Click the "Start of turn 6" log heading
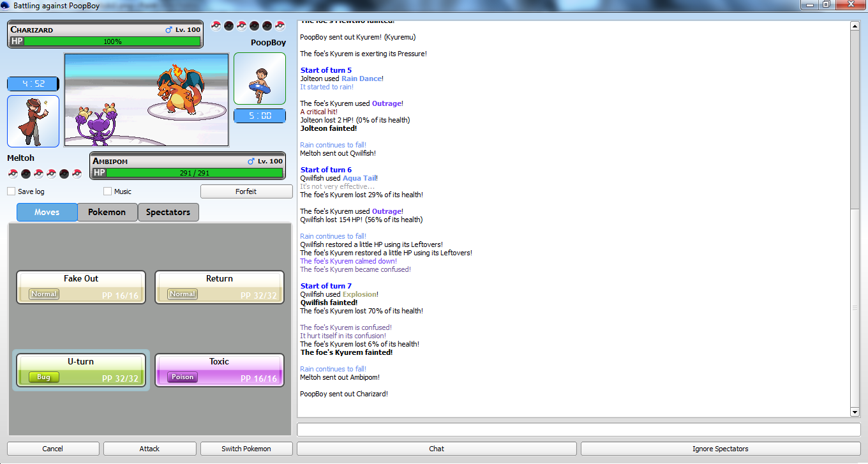The height and width of the screenshot is (464, 868). click(x=326, y=170)
